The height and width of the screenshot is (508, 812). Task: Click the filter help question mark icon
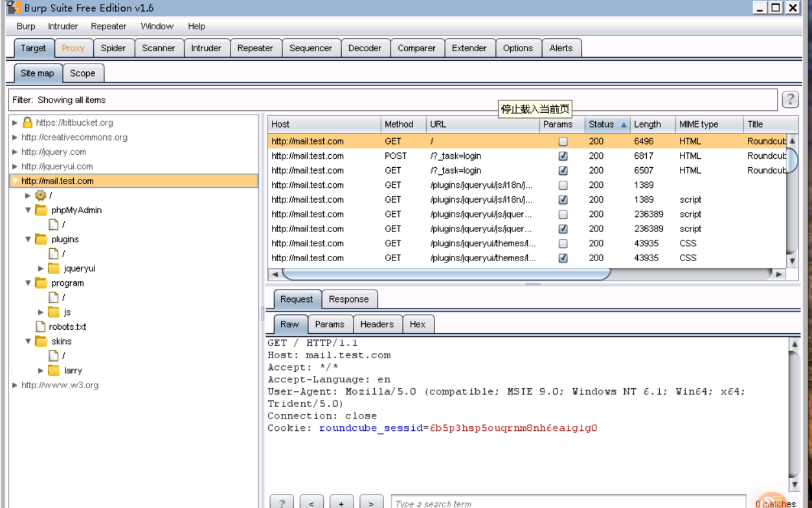pyautogui.click(x=790, y=100)
